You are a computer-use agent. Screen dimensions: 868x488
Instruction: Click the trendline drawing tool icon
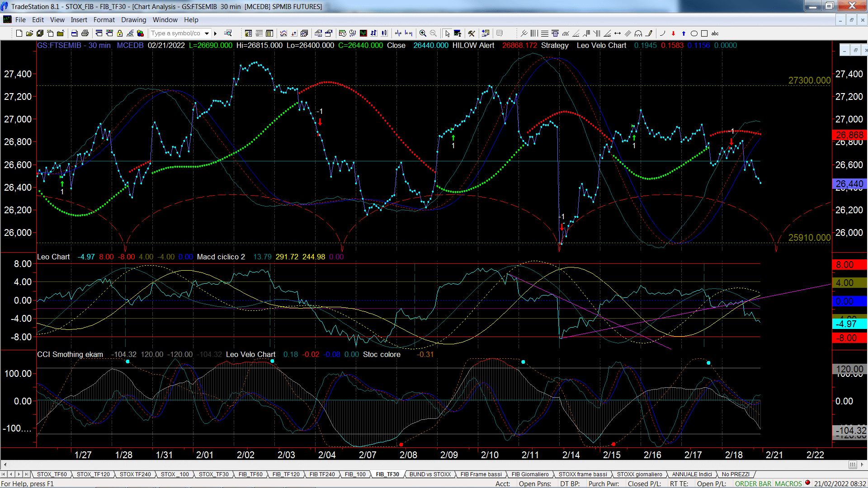524,33
